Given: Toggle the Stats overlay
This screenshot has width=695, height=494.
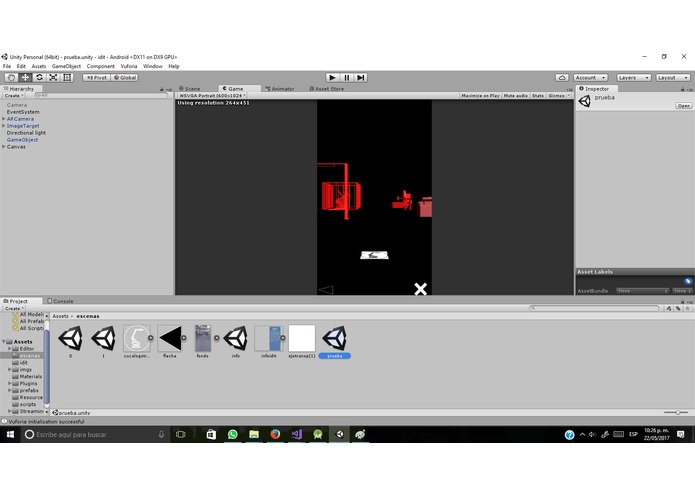Looking at the screenshot, I should 538,96.
